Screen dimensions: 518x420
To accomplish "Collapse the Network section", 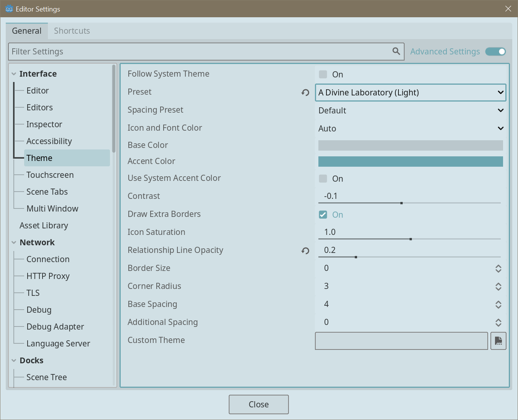I will pyautogui.click(x=14, y=243).
